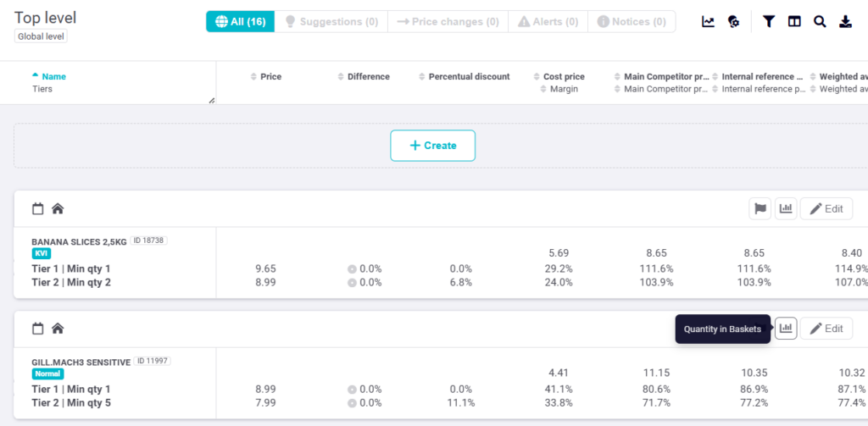Open bar chart icon on BANANA SLICES card
The height and width of the screenshot is (426, 868).
click(786, 208)
